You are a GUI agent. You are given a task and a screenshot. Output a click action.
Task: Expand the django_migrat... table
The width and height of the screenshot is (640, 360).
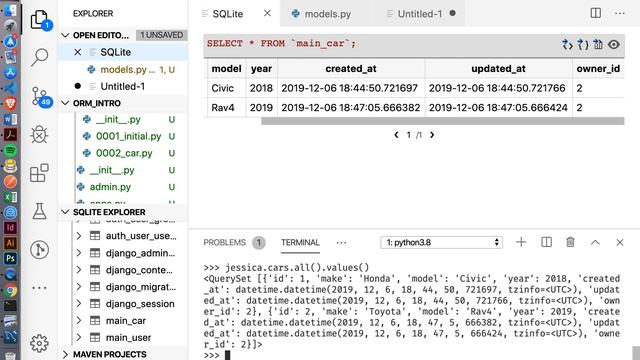(79, 287)
